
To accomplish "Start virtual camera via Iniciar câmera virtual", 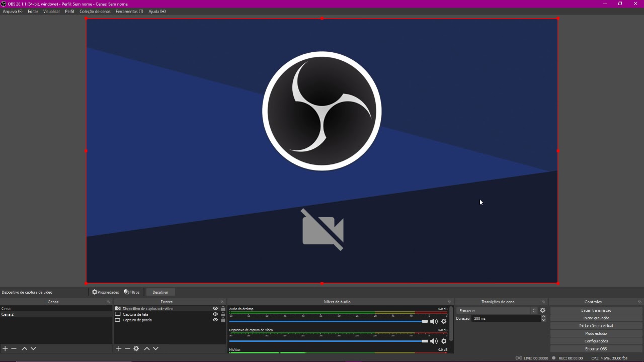I will (x=596, y=326).
